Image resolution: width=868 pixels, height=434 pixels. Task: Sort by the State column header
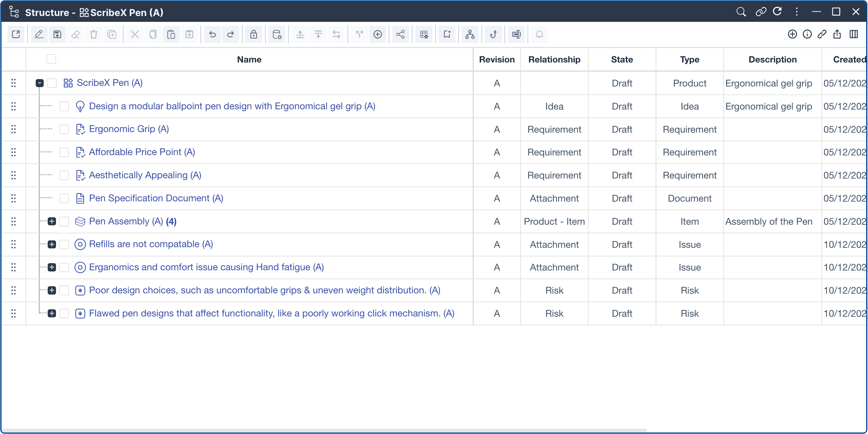pyautogui.click(x=622, y=60)
